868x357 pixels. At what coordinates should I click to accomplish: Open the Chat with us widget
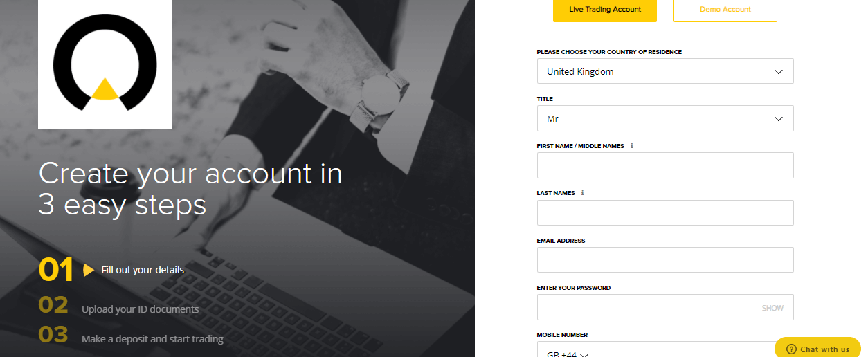[817, 348]
